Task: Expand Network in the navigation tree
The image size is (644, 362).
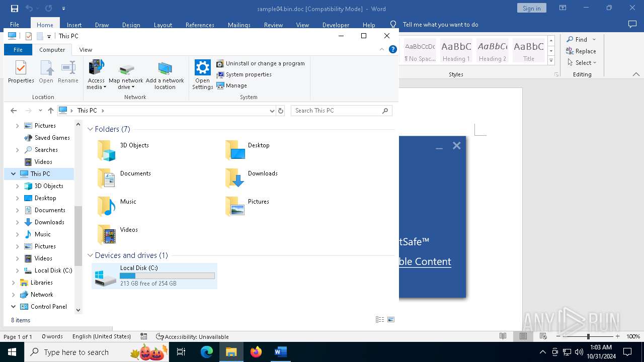Action: click(x=13, y=295)
